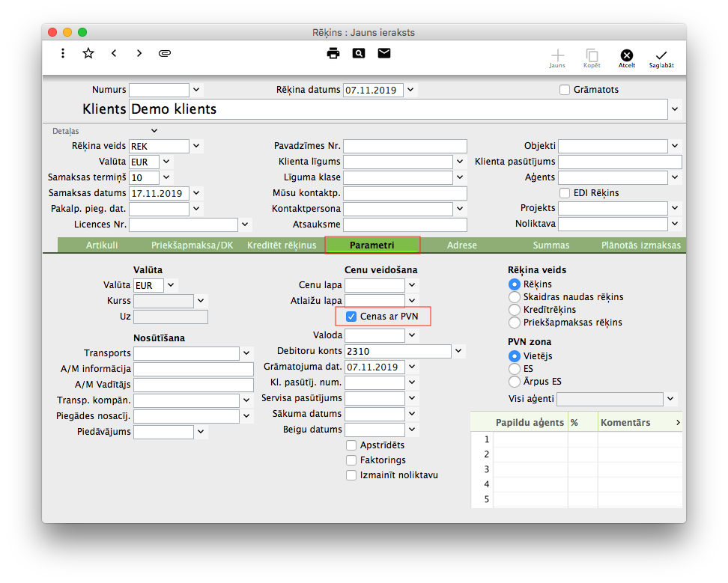
Task: Click the Klienta pasūtījums field
Action: 620,162
